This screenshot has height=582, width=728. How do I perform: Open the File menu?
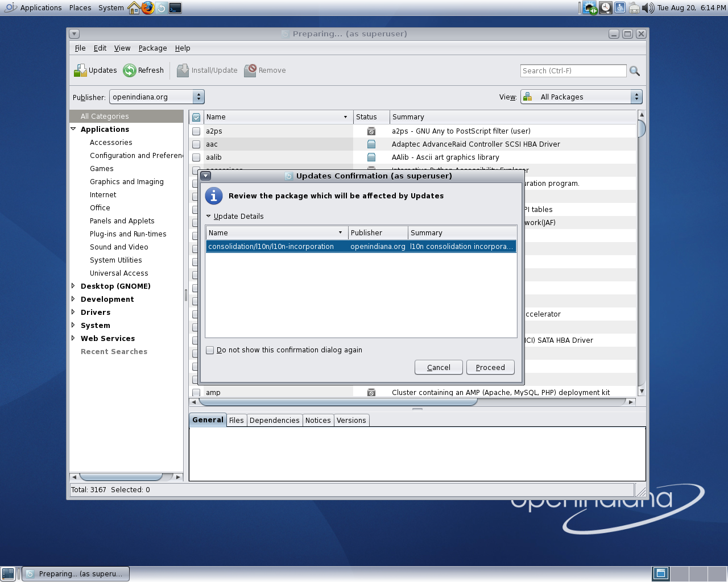click(80, 48)
